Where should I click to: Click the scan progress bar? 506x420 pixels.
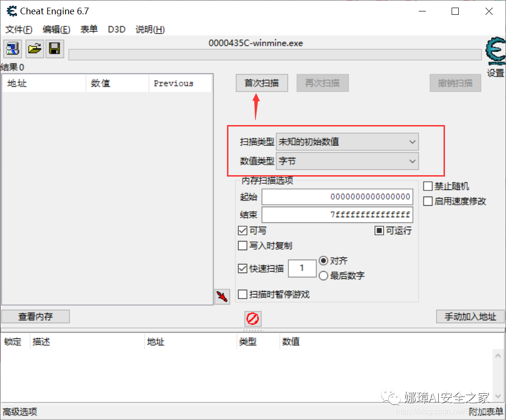(x=275, y=54)
